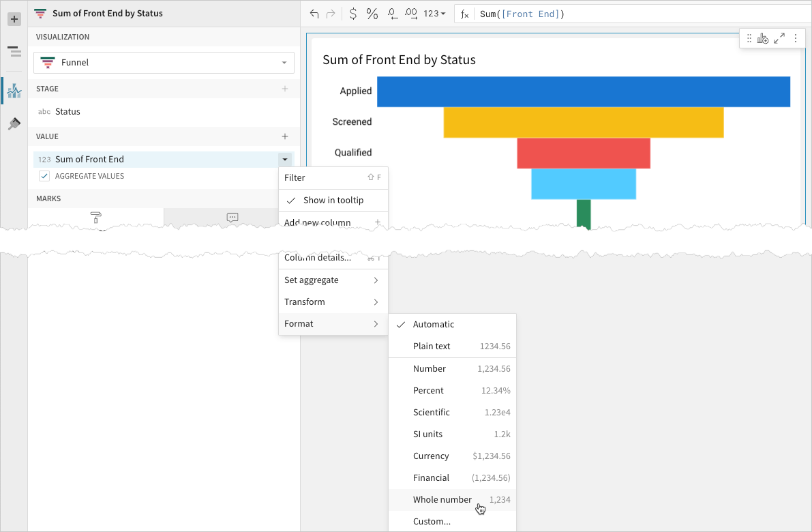Toggle the Aggregate Values checkbox

click(44, 176)
